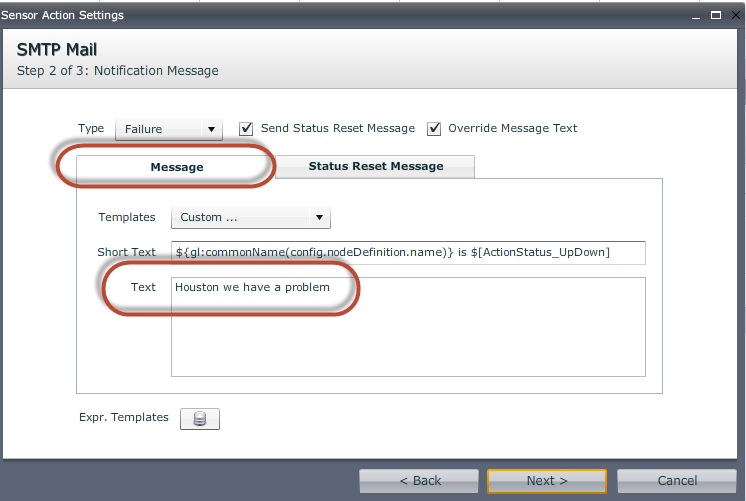This screenshot has width=746, height=501.
Task: Expand the Templates dropdown set to Custom
Action: coord(250,217)
